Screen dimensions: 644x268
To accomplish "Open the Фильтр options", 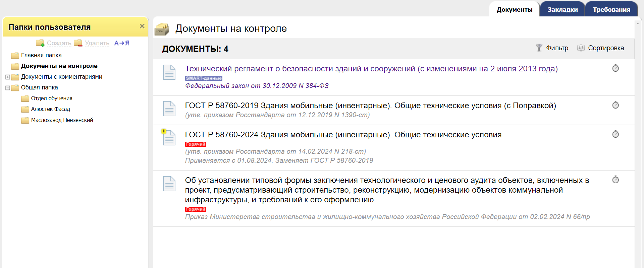I will point(557,48).
